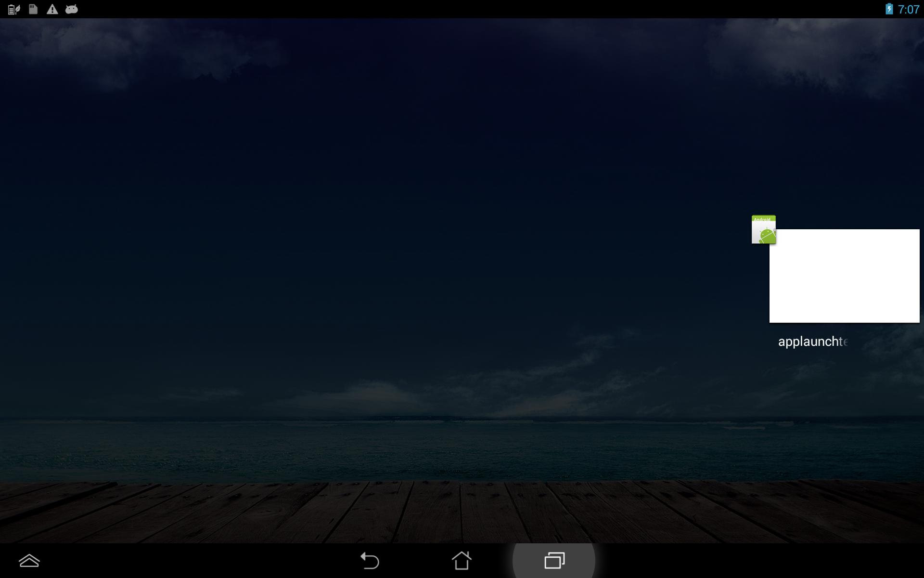Tap the Android app icon on the recent task
This screenshot has width=924, height=578.
pos(763,230)
